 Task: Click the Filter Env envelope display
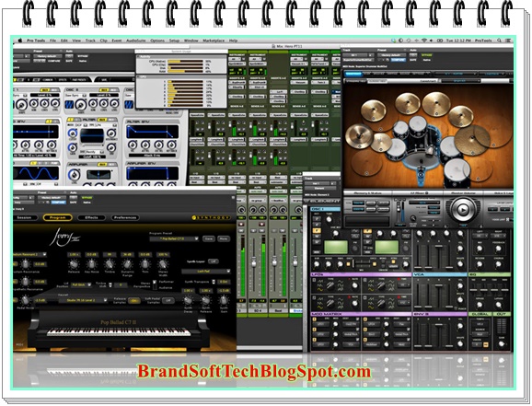(153, 132)
